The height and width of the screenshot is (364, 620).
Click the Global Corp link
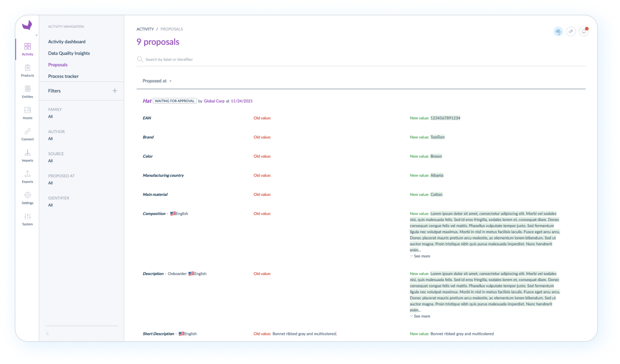214,100
